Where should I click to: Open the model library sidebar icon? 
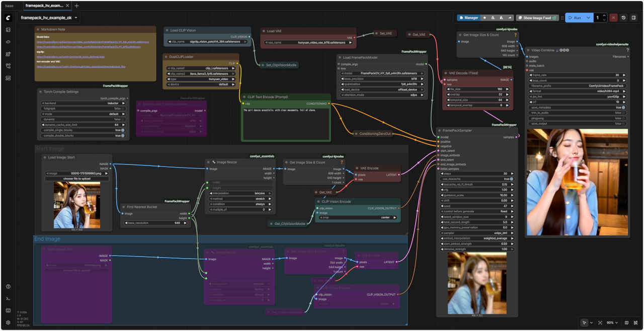(8, 54)
